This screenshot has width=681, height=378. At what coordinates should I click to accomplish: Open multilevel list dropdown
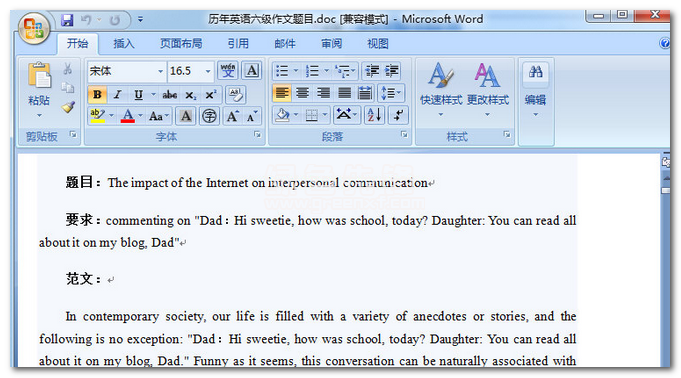(x=346, y=70)
